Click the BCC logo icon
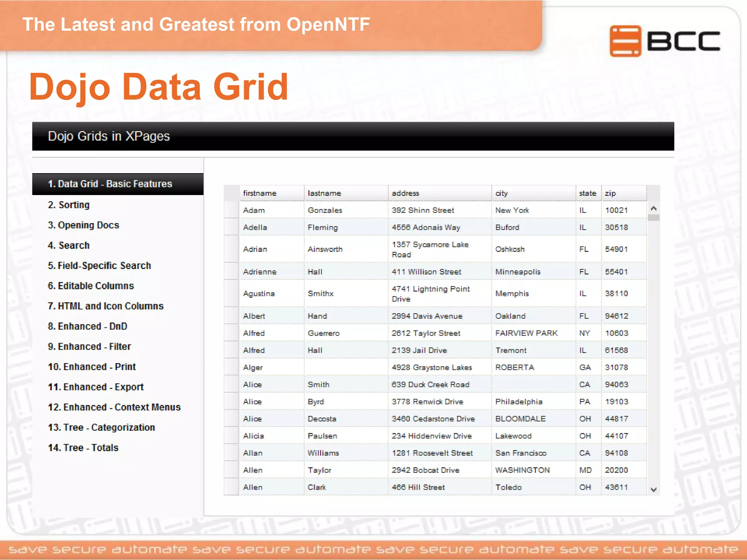This screenshot has height=560, width=747. [x=625, y=41]
